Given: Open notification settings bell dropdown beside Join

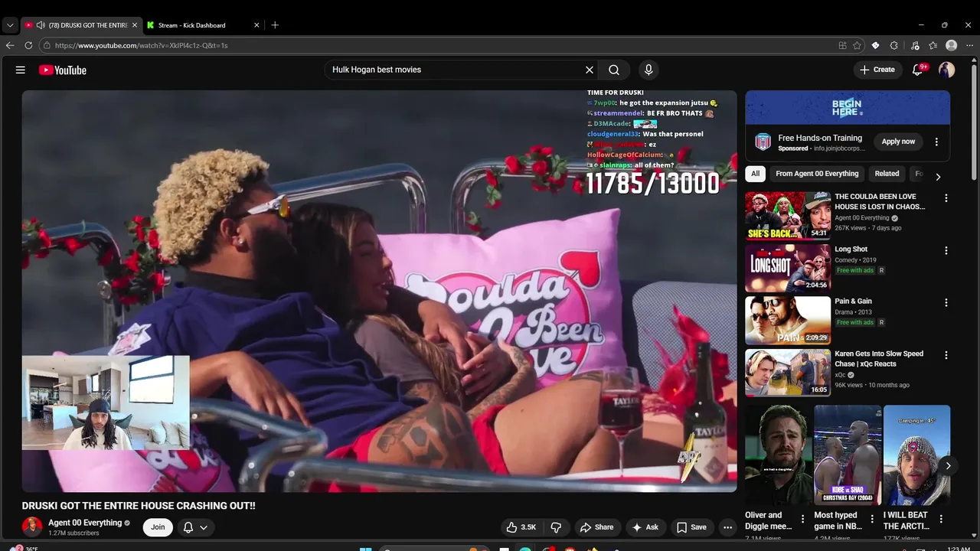Looking at the screenshot, I should tap(195, 527).
